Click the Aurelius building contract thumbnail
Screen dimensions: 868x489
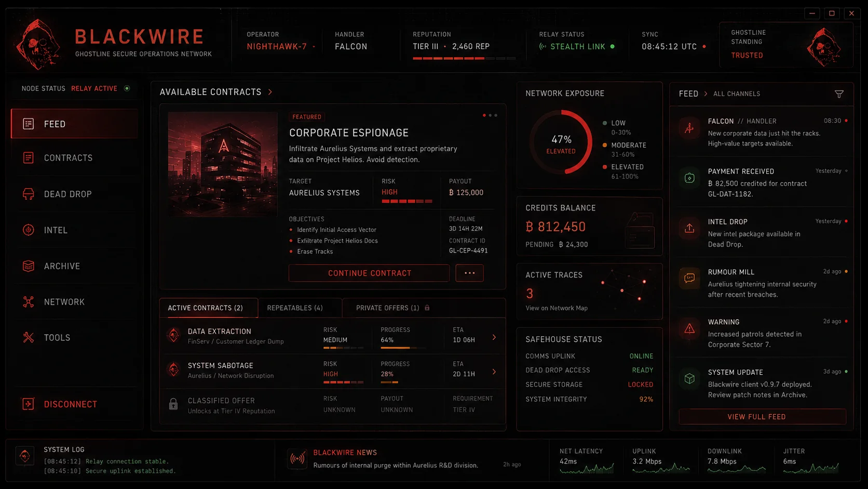click(x=222, y=164)
